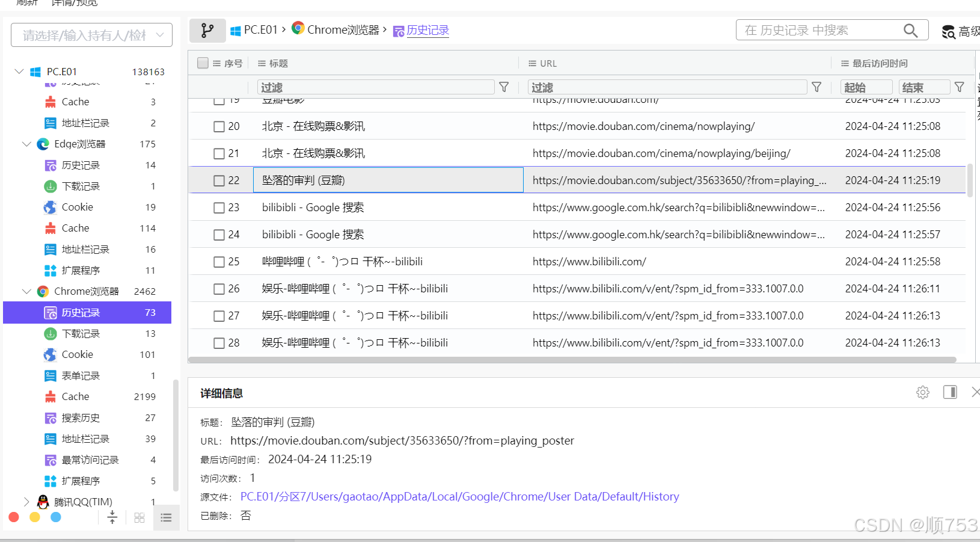Click the collapse-all tree icon
Screen dimensions: 980x542
click(112, 517)
